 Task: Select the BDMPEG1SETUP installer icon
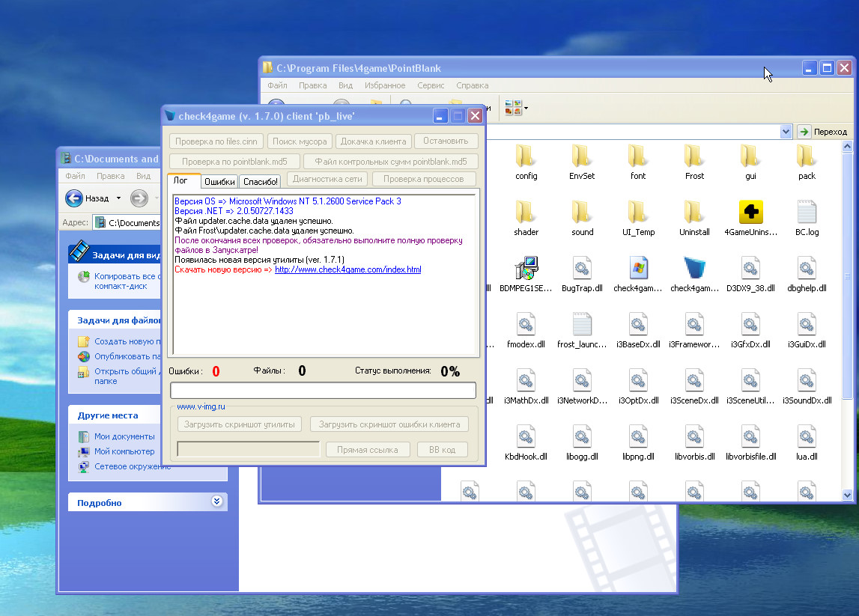click(526, 268)
